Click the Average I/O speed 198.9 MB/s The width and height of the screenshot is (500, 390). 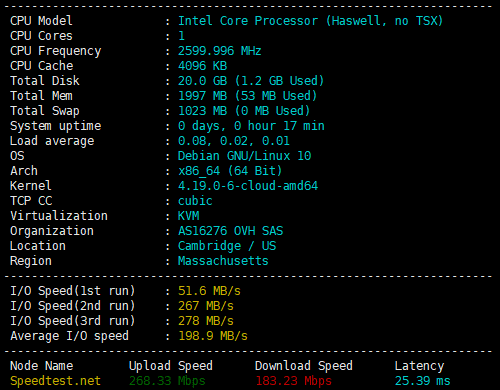213,336
